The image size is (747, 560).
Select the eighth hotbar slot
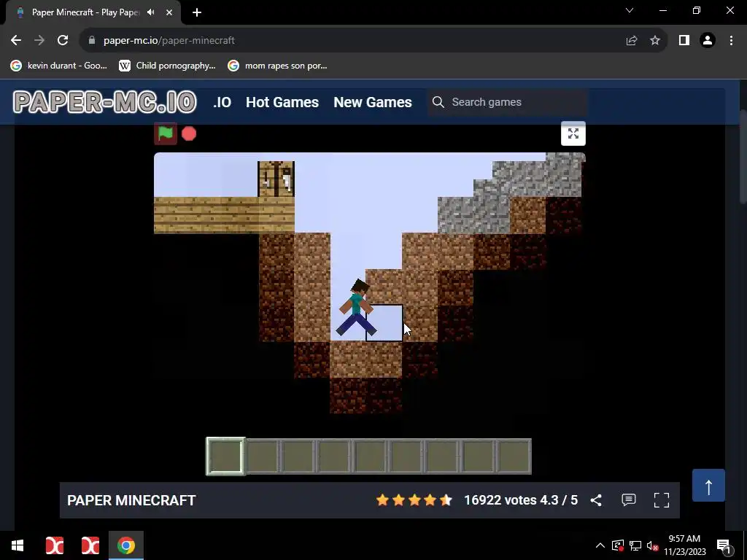478,456
